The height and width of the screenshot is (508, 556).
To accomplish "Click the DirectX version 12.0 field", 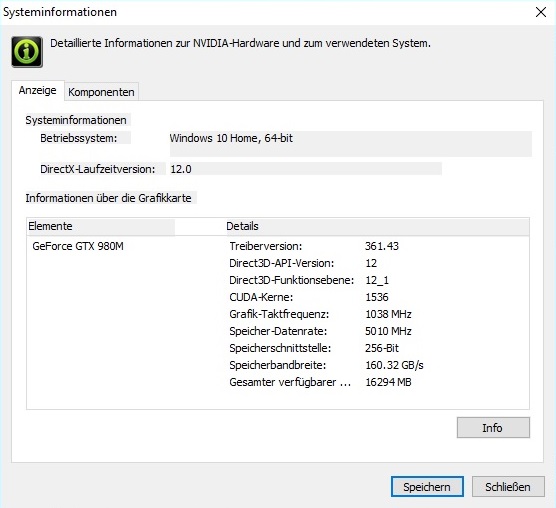I will 306,169.
